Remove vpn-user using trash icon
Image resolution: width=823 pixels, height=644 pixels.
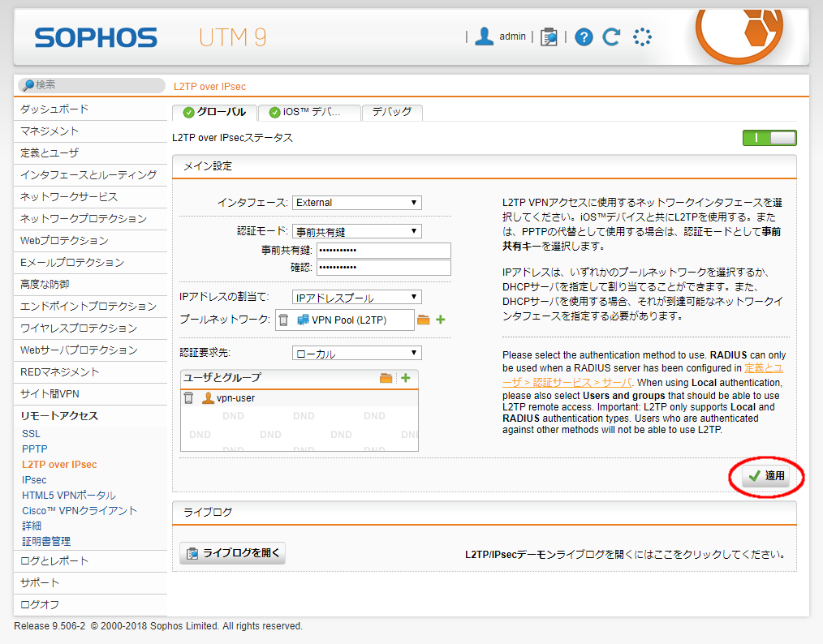pyautogui.click(x=188, y=398)
